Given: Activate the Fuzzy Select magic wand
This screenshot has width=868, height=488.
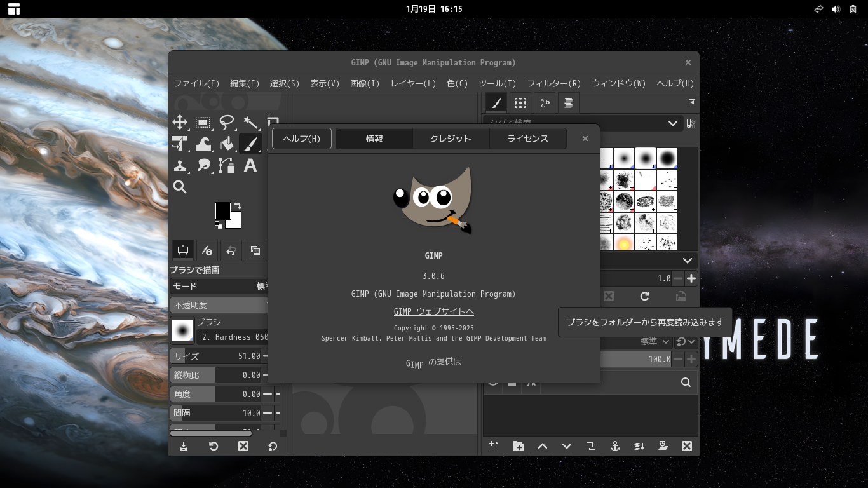Looking at the screenshot, I should [x=250, y=123].
